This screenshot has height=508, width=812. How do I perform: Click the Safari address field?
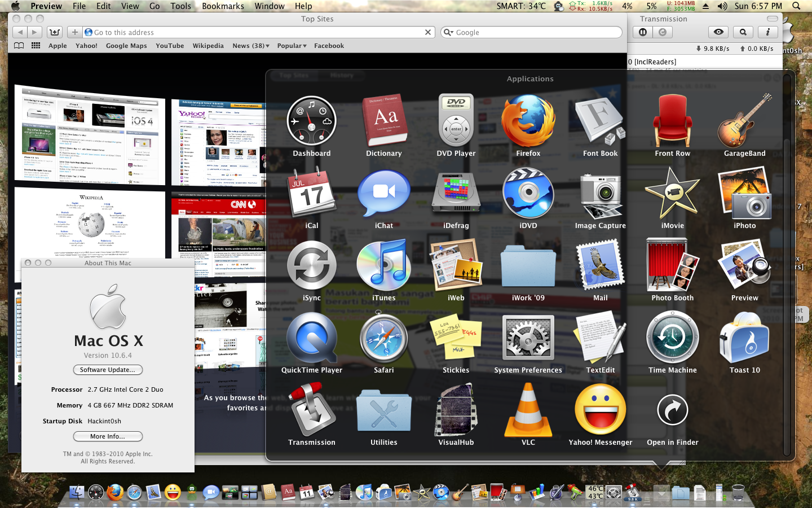258,32
